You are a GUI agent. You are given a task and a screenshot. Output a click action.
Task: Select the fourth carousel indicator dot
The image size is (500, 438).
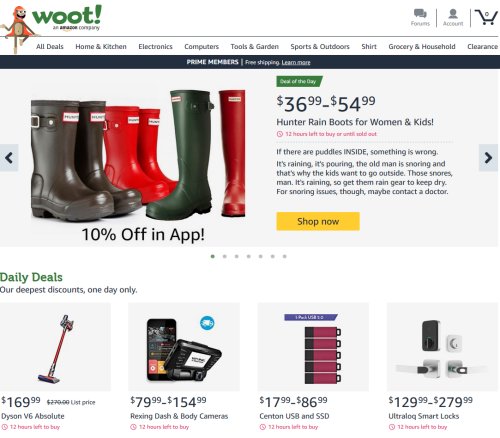(249, 256)
